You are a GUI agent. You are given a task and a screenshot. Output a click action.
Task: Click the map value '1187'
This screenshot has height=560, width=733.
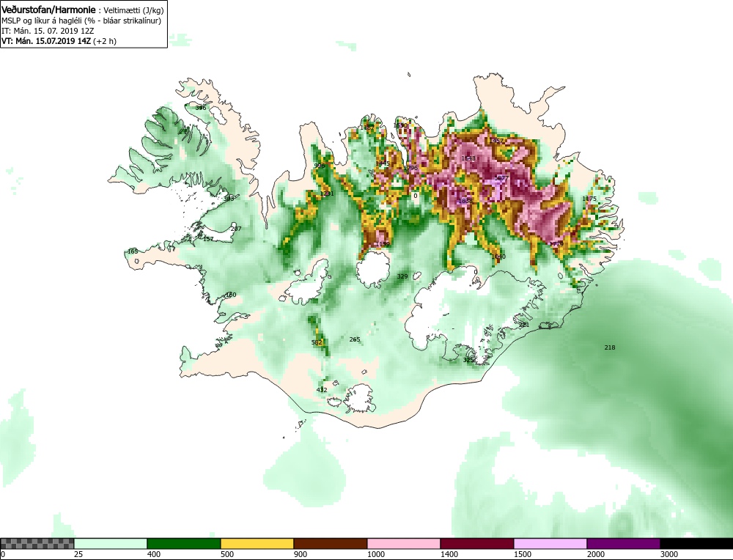pyautogui.click(x=367, y=127)
